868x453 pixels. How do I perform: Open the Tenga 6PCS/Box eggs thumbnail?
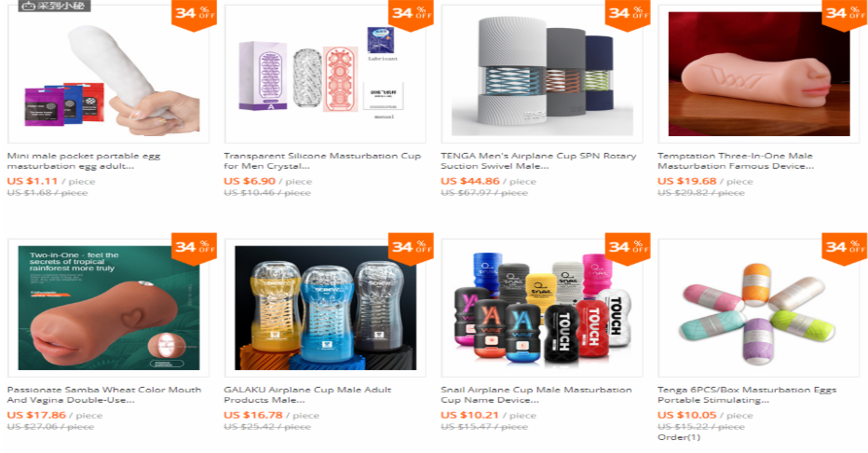click(x=758, y=308)
